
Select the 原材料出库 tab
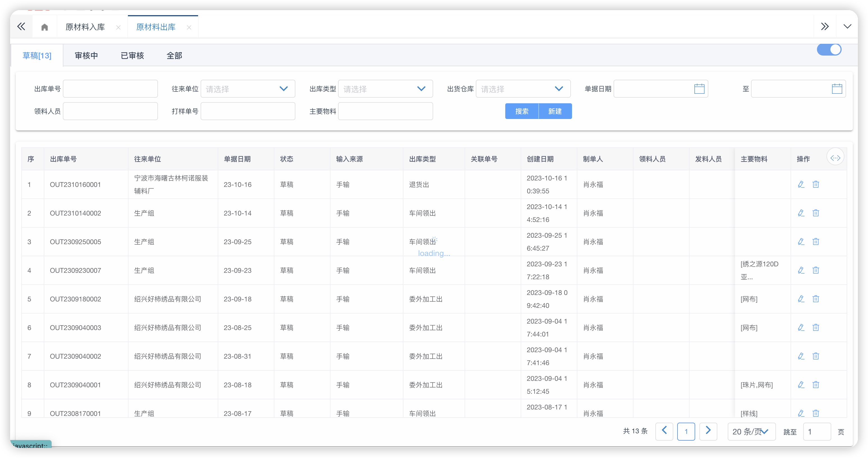[x=156, y=27]
